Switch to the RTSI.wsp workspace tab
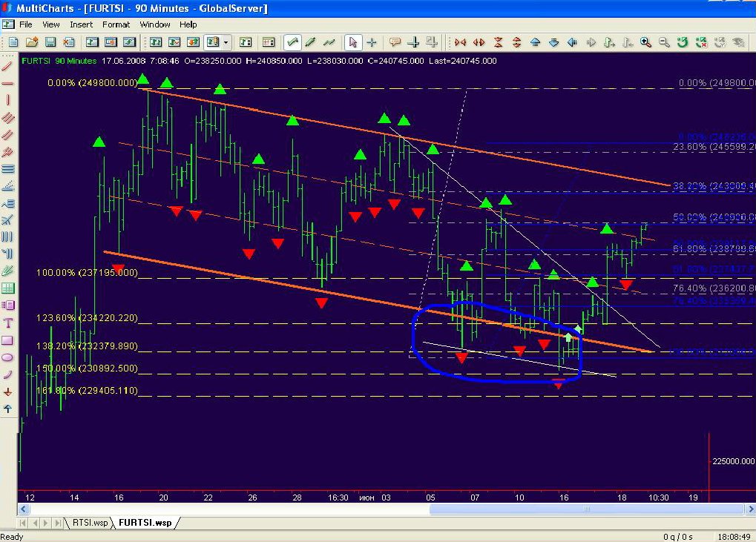 pos(89,523)
